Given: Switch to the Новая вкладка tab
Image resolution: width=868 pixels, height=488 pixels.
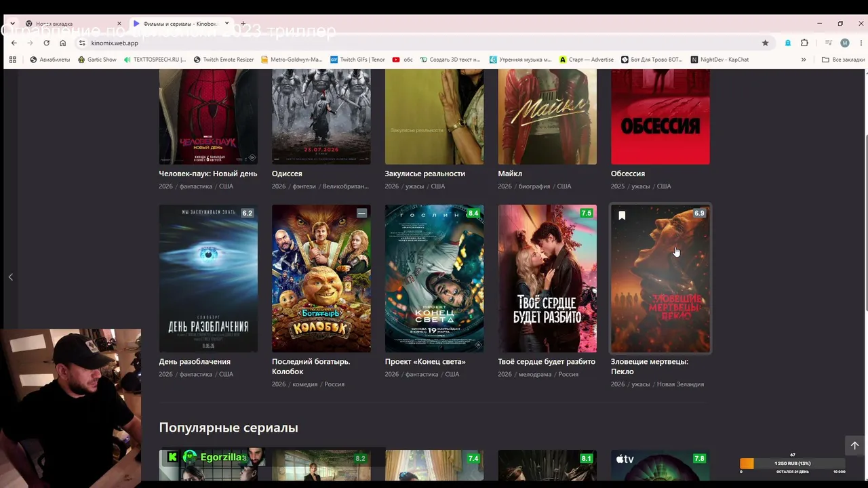Looking at the screenshot, I should [x=73, y=24].
